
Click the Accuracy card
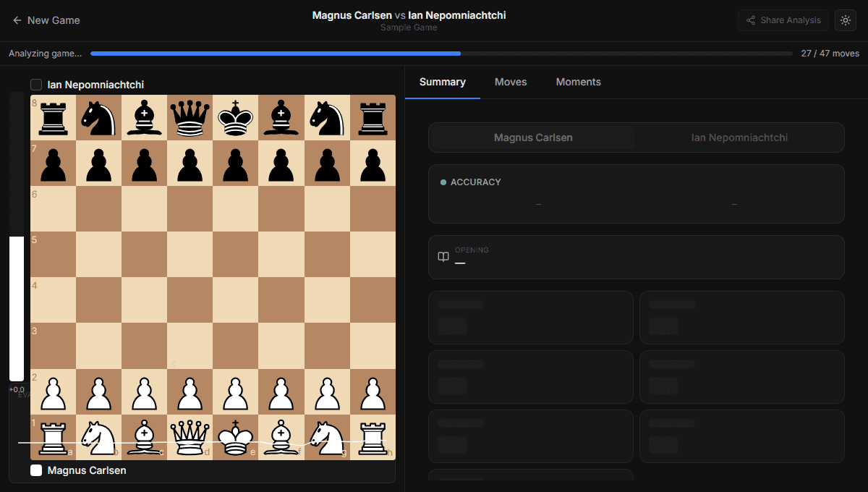637,194
